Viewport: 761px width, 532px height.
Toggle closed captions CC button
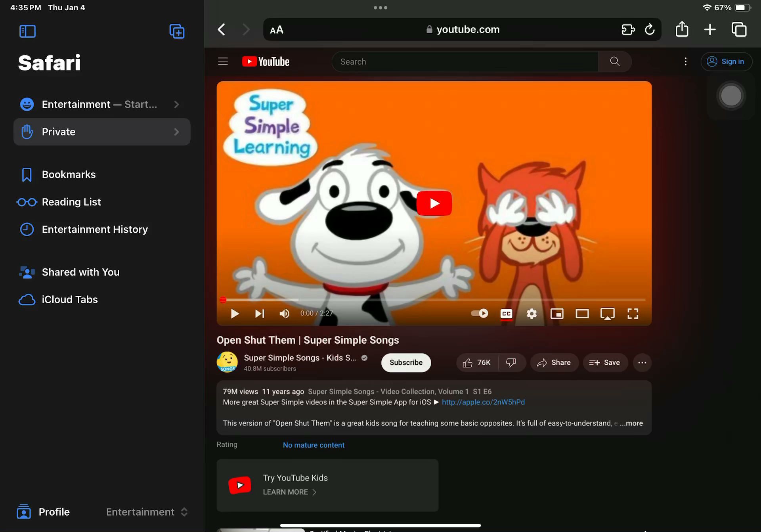[506, 314]
